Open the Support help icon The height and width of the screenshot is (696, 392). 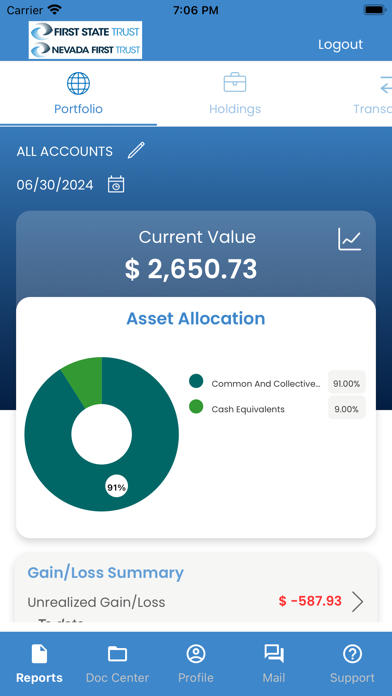(x=352, y=654)
